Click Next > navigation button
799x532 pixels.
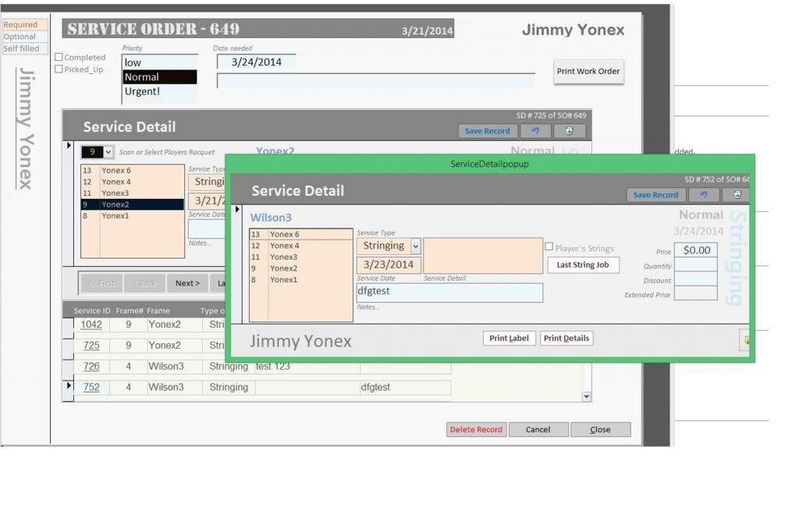[187, 283]
